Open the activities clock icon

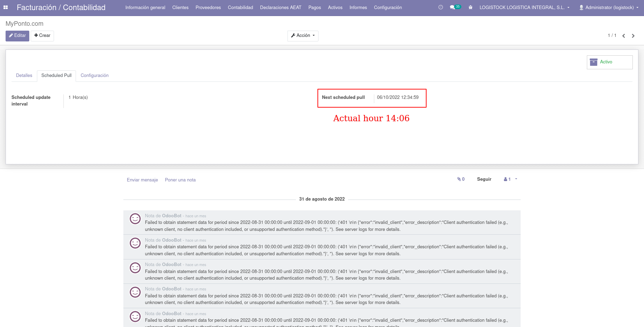440,7
